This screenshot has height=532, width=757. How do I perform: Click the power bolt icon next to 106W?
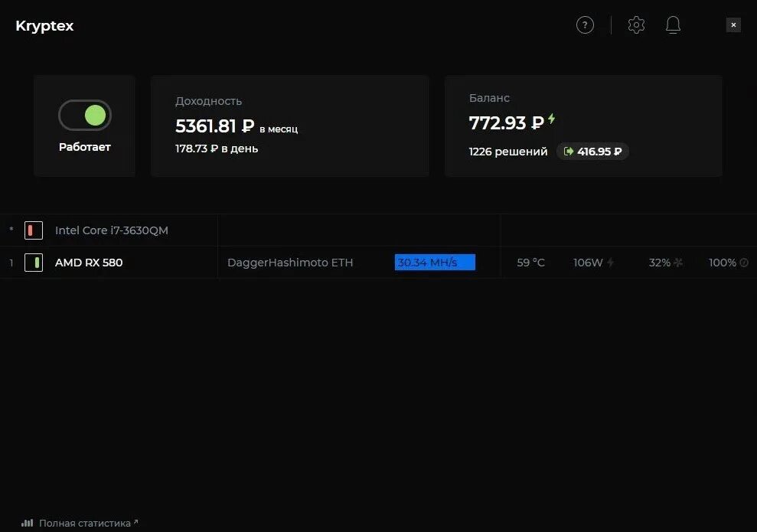pos(611,263)
